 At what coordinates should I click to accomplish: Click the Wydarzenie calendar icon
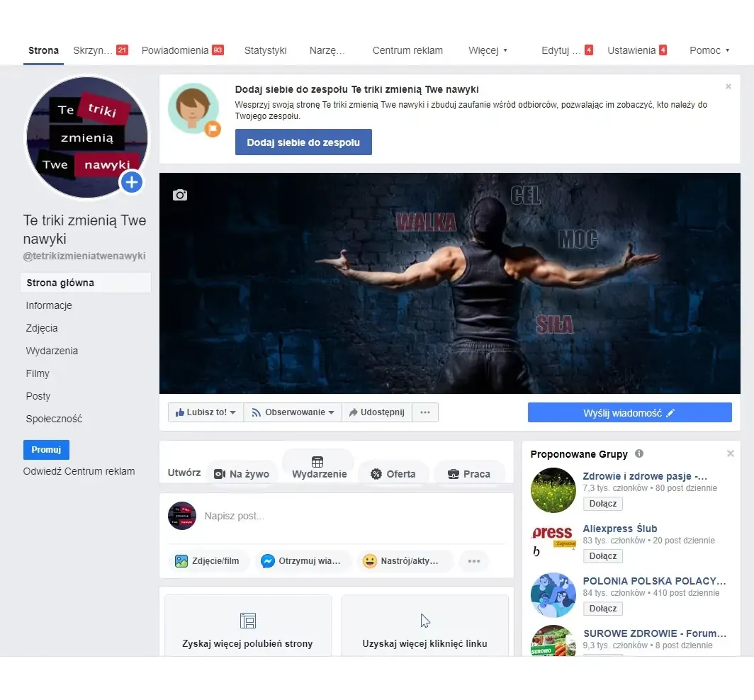point(317,462)
